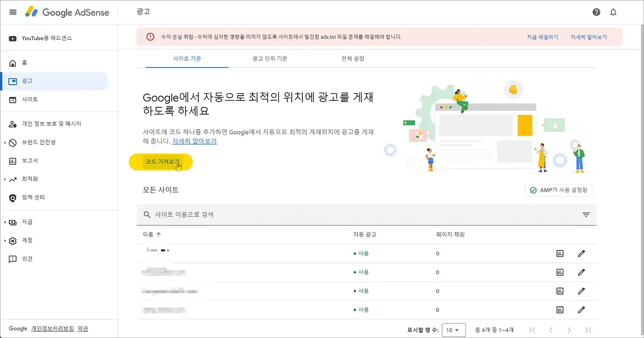644x338 pixels.
Task: Open the notifications bell
Action: [613, 12]
